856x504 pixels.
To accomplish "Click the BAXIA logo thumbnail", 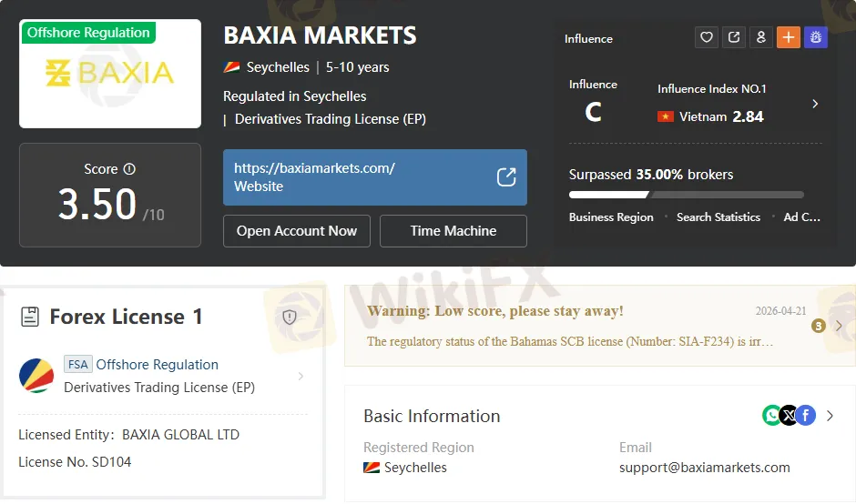I will (x=110, y=74).
